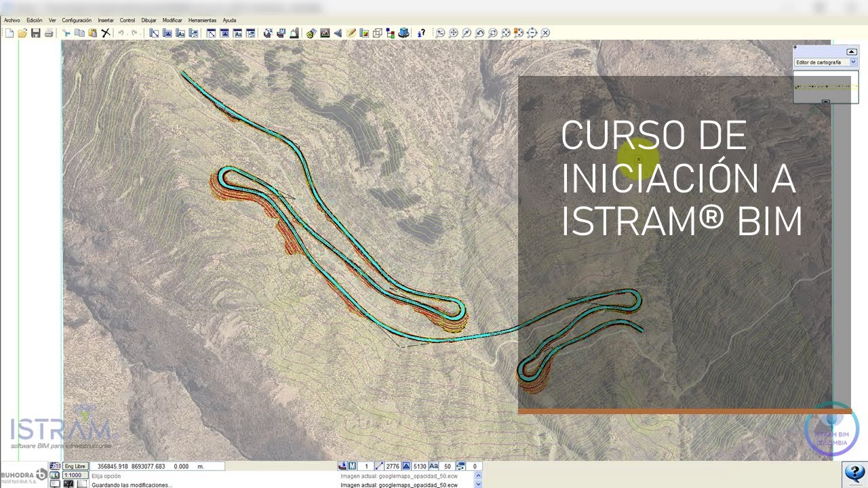Open file using the folder icon
This screenshot has width=868, height=488.
coord(22,33)
